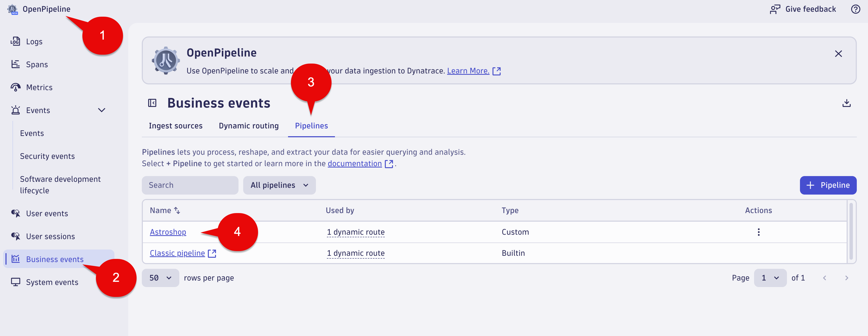
Task: Click the Actions column header
Action: pyautogui.click(x=758, y=210)
